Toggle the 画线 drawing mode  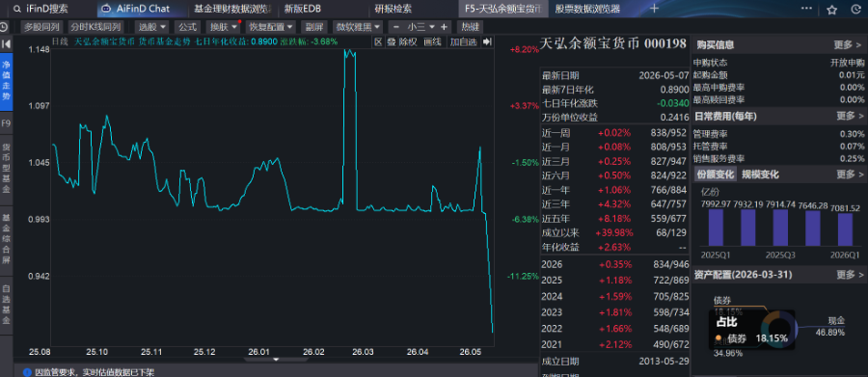[432, 41]
